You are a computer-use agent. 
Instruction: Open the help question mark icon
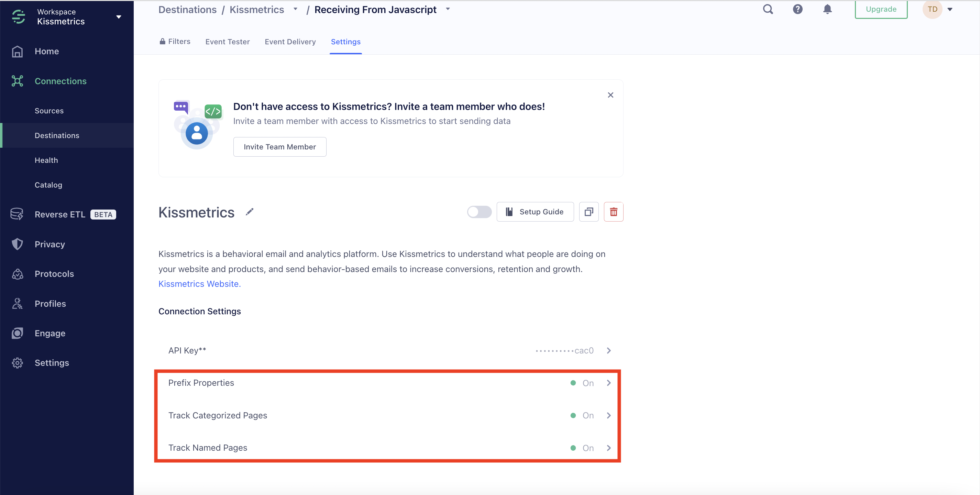(797, 9)
